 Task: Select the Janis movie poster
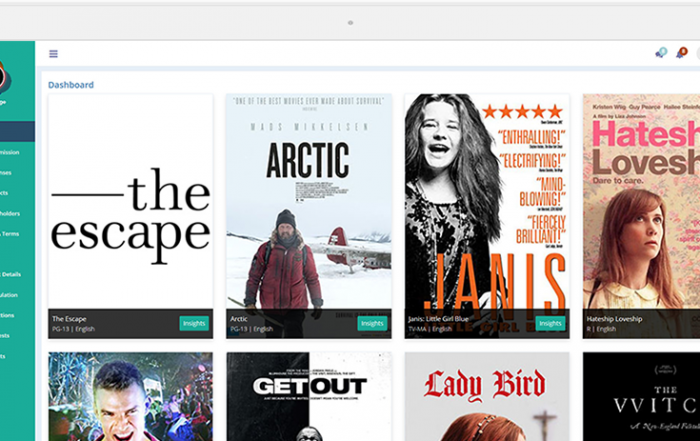pos(487,201)
